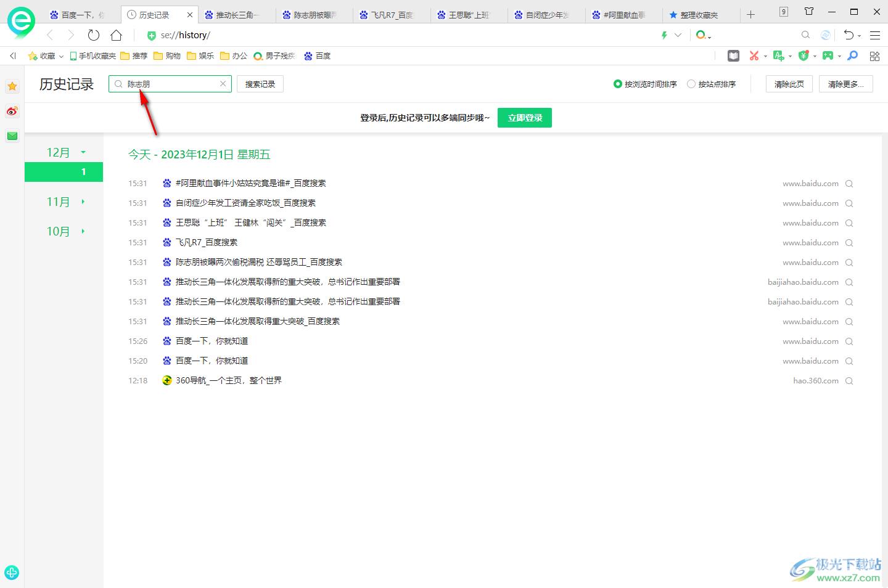
Task: Click magnifier beside 360导航 history entry
Action: click(x=849, y=381)
